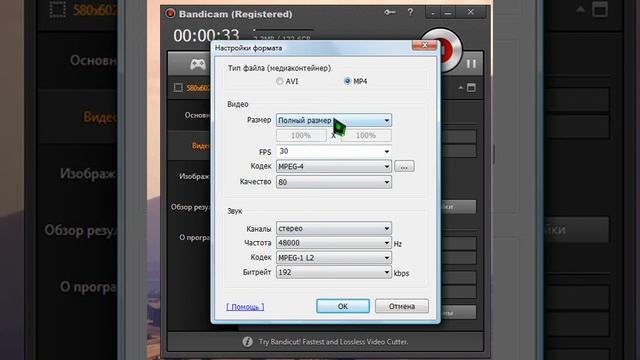Click the OK button
This screenshot has height=360, width=640.
[343, 306]
